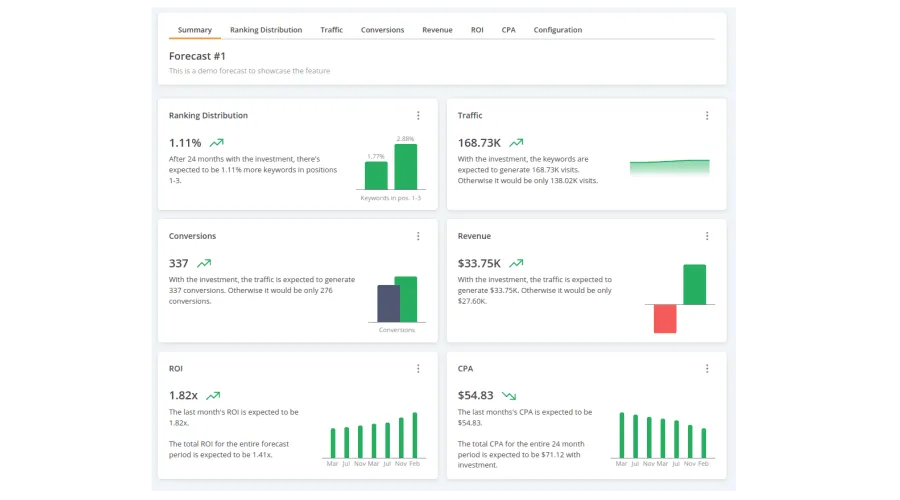Select the Traffic tab
This screenshot has height=500, width=900.
pyautogui.click(x=331, y=30)
